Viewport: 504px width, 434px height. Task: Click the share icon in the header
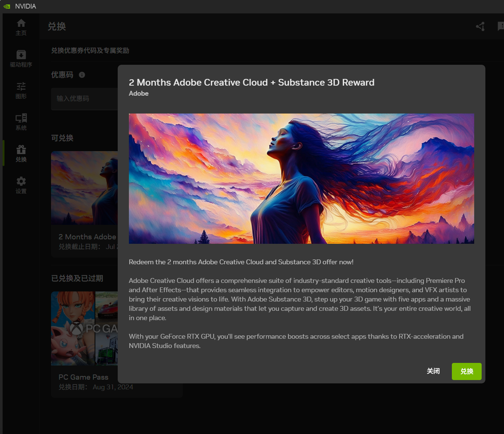tap(480, 26)
